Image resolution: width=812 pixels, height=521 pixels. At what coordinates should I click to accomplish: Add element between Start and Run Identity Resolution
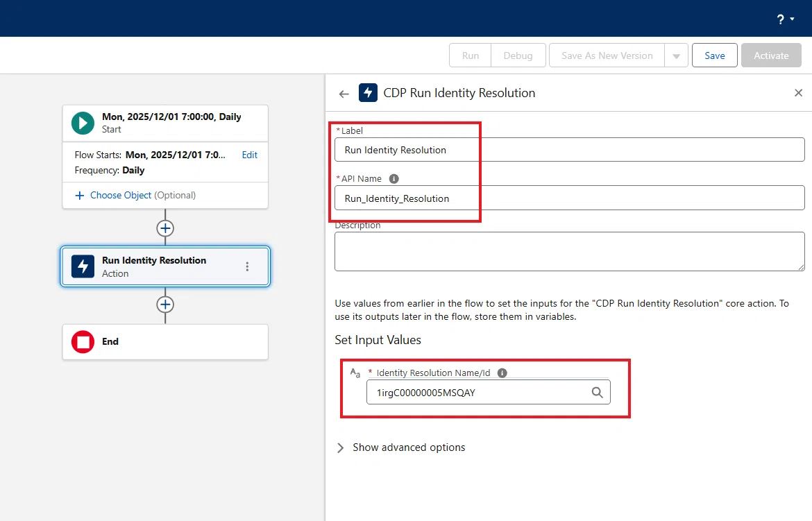165,228
